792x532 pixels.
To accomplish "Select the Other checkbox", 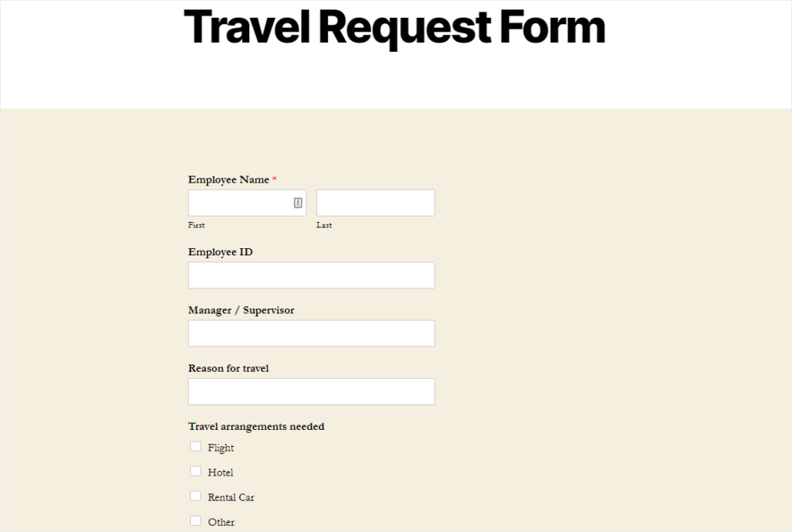I will [x=195, y=521].
